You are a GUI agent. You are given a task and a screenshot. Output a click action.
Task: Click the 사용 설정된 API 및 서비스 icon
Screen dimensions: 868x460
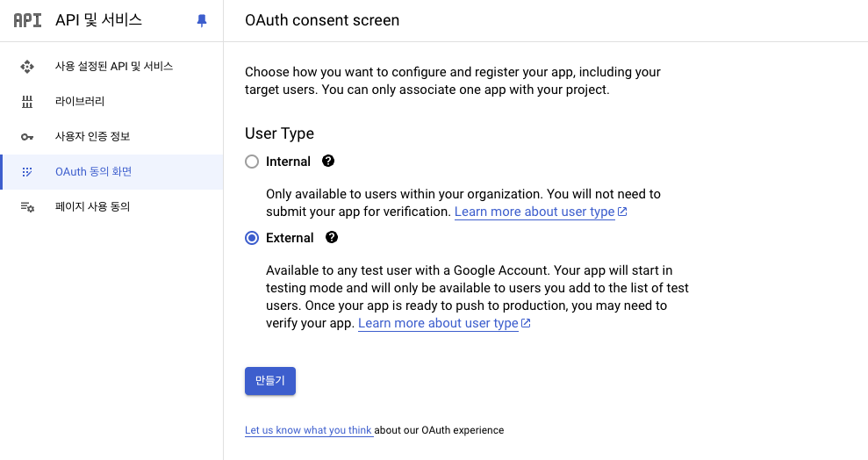tap(27, 67)
